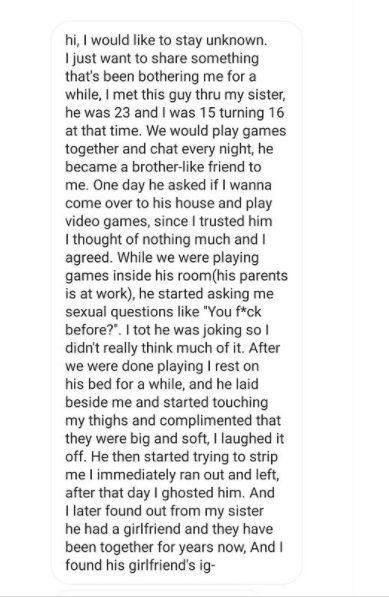Screen dimensions: 389x597
Task: Click the final line "found his girlfriend's ig-"
Action: coord(140,565)
